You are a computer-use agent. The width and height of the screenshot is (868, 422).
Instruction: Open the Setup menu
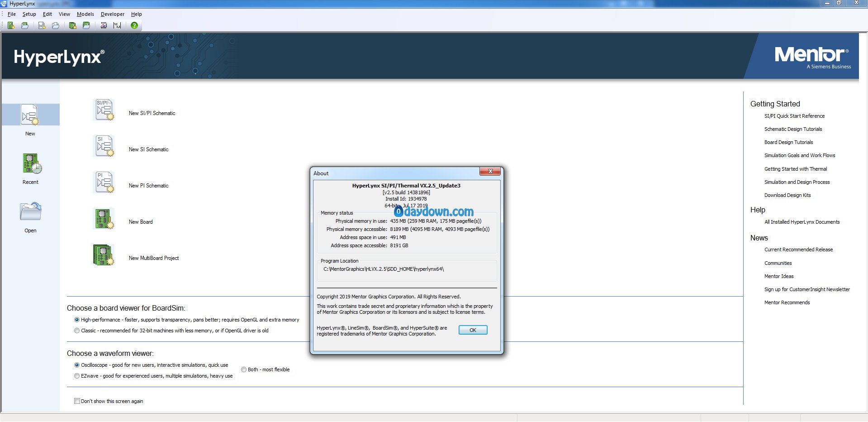[29, 14]
